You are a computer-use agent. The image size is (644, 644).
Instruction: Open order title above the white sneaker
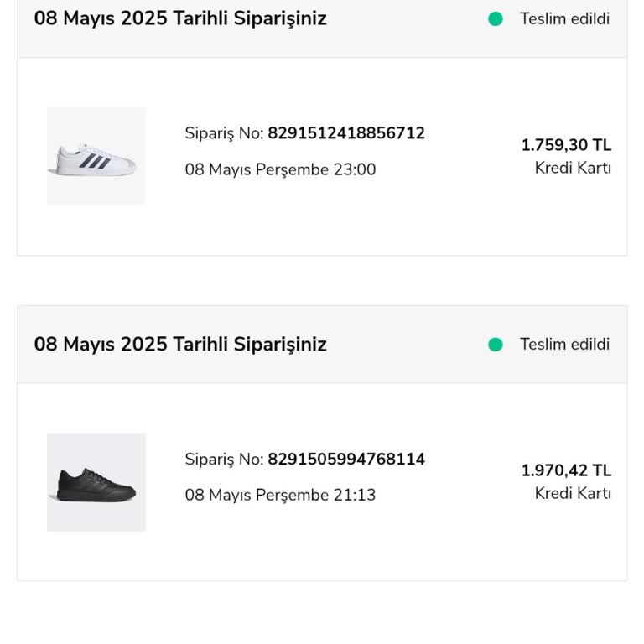180,18
